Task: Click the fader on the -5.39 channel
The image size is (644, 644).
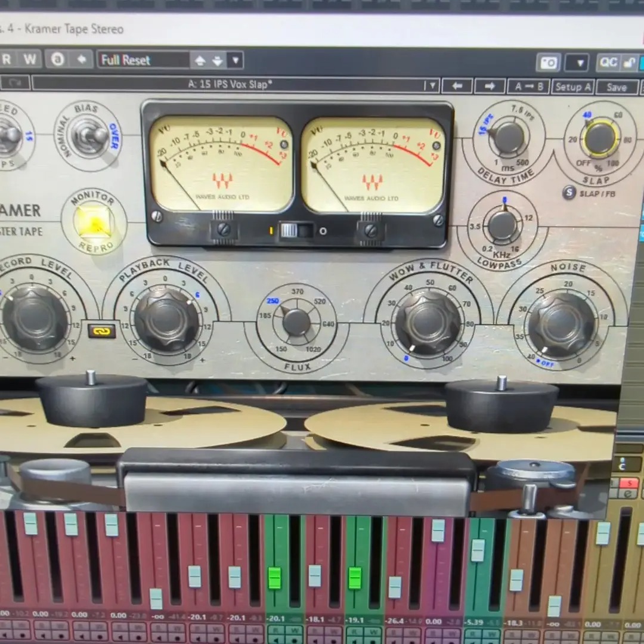Action: (x=478, y=550)
